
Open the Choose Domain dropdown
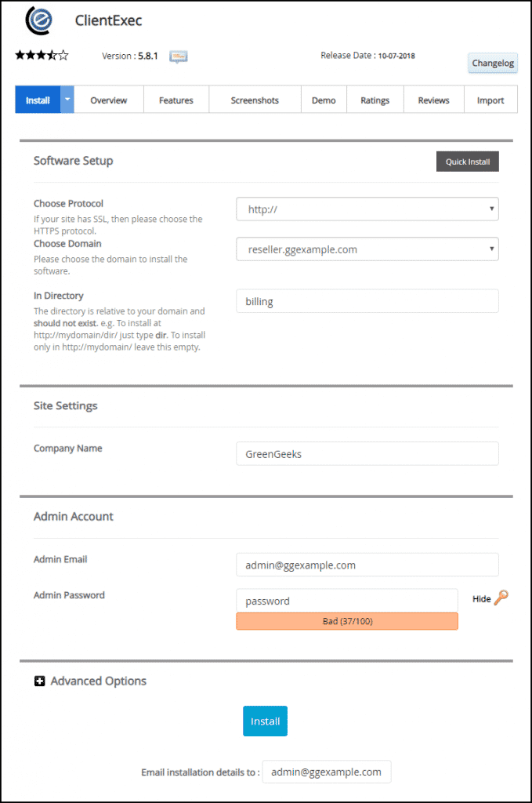coord(367,249)
